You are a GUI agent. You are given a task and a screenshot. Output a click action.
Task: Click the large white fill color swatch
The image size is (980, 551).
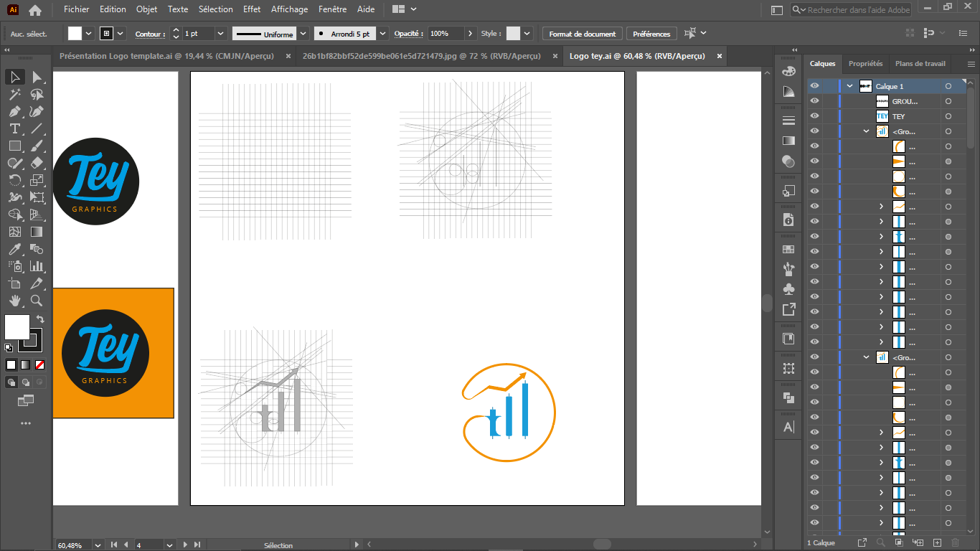coord(17,327)
